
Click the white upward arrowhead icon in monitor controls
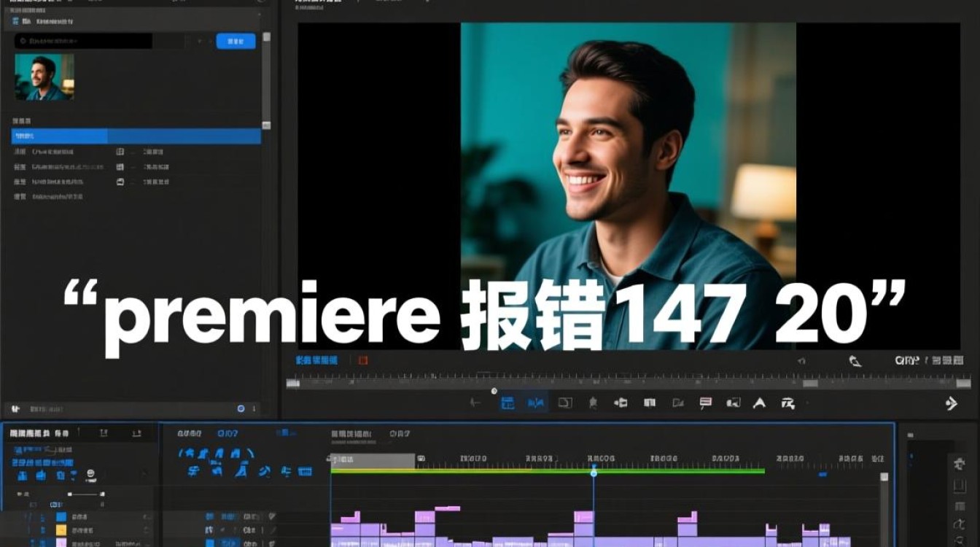pyautogui.click(x=760, y=403)
